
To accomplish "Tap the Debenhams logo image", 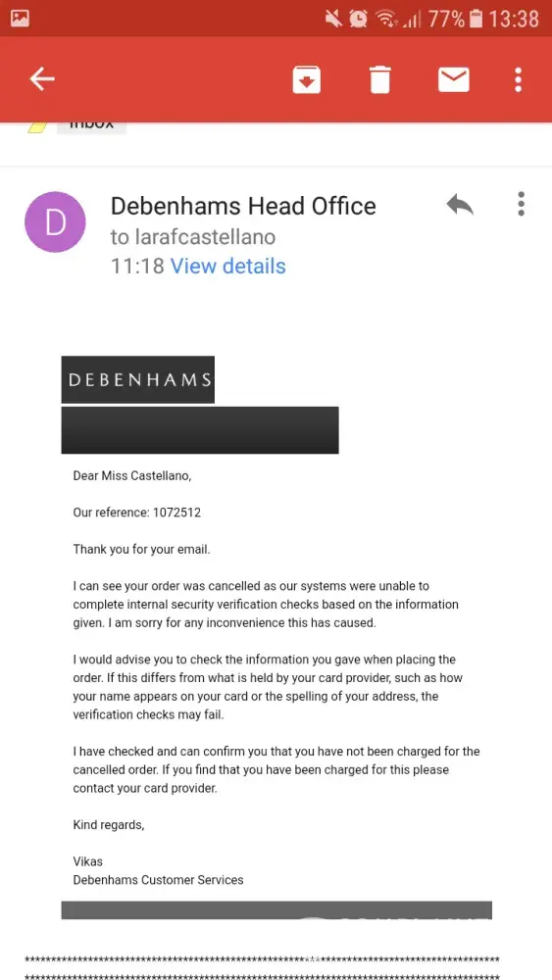I will click(137, 379).
